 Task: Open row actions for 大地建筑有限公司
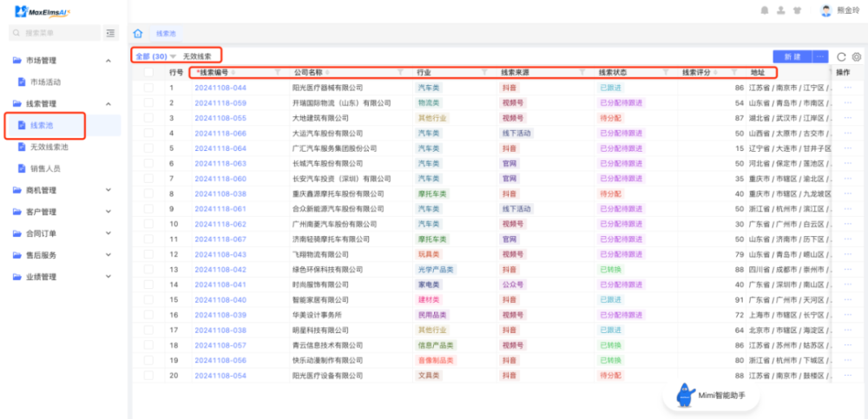point(847,118)
